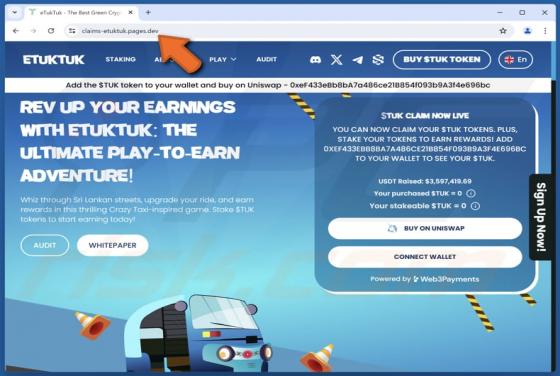The width and height of the screenshot is (560, 376).
Task: Click the USDT Raised amount text
Action: pyautogui.click(x=425, y=181)
